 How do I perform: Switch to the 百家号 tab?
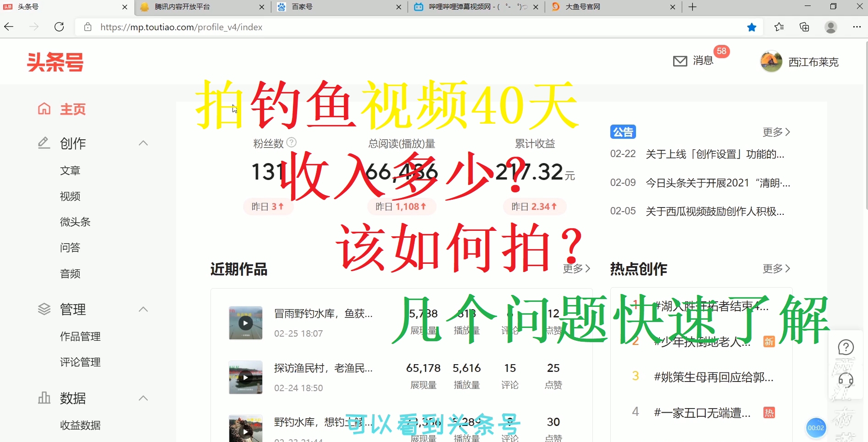tap(340, 7)
